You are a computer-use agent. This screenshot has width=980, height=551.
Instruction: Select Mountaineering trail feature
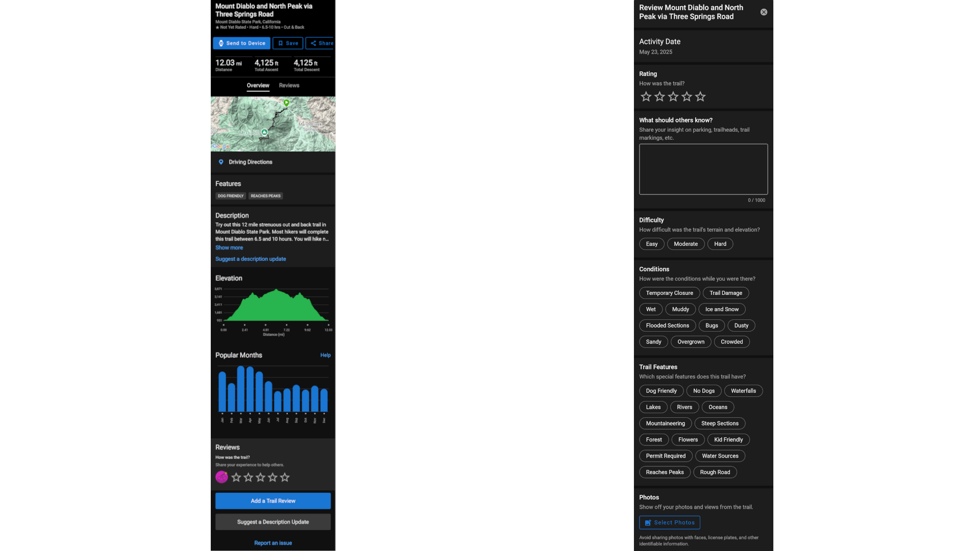coord(665,424)
